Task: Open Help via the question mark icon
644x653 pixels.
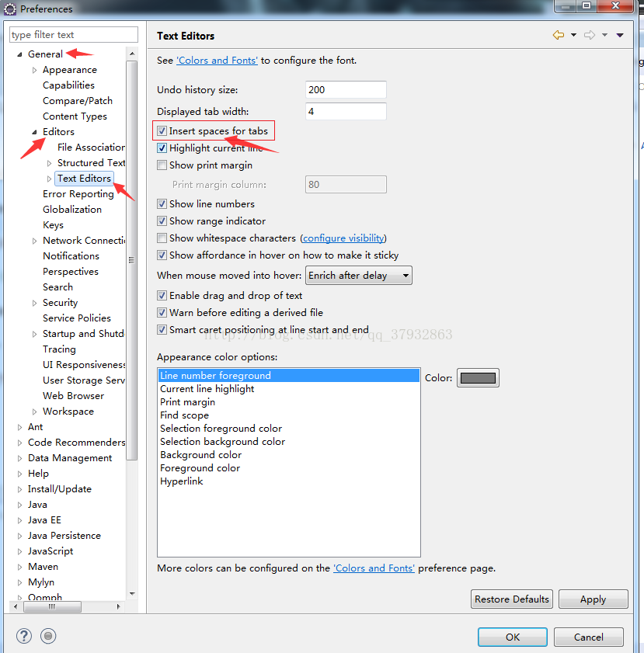Action: tap(23, 636)
